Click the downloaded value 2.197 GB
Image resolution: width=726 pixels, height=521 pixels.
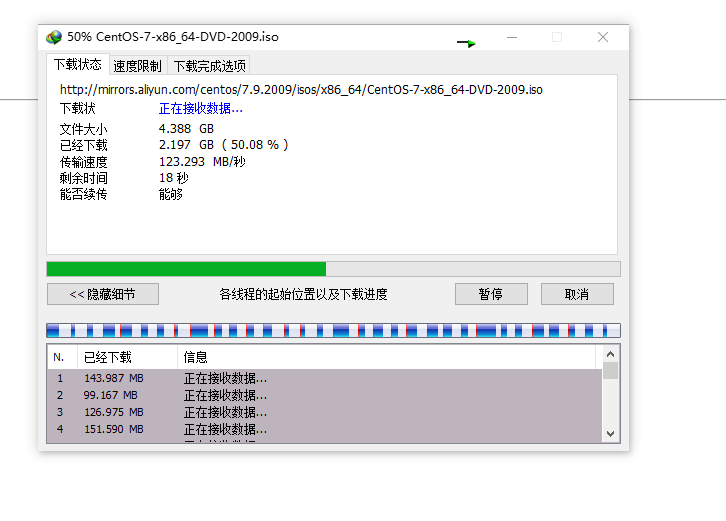tap(186, 145)
